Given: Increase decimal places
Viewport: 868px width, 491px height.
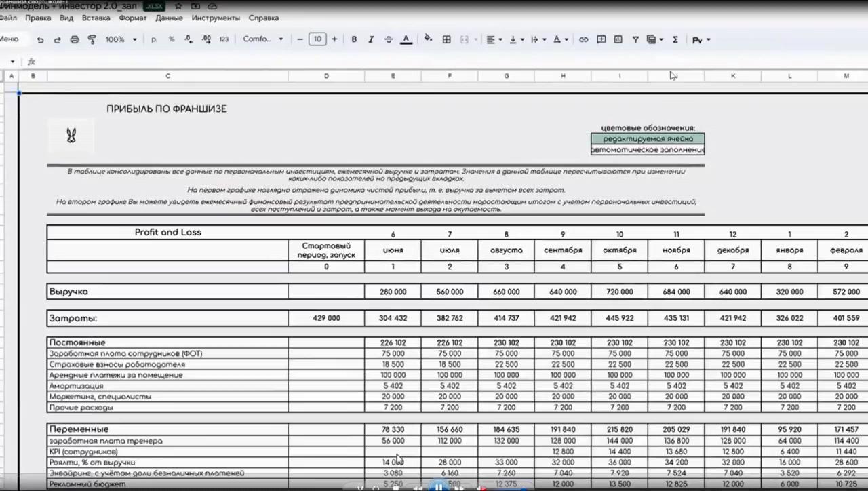Looking at the screenshot, I should coord(206,39).
